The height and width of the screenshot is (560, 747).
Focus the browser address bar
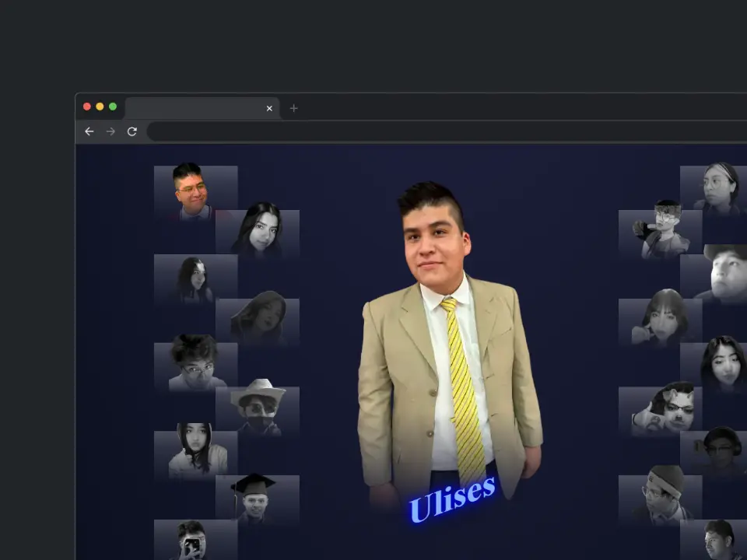[x=444, y=131]
